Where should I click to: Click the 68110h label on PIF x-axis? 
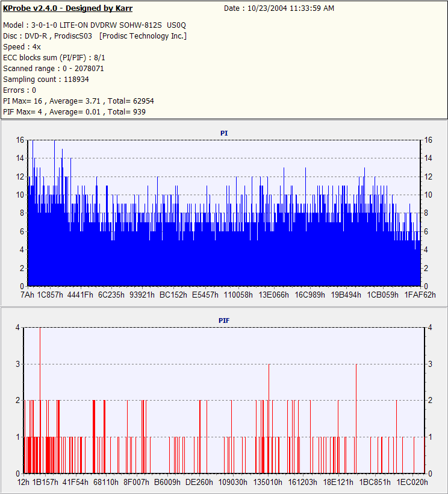tap(106, 483)
